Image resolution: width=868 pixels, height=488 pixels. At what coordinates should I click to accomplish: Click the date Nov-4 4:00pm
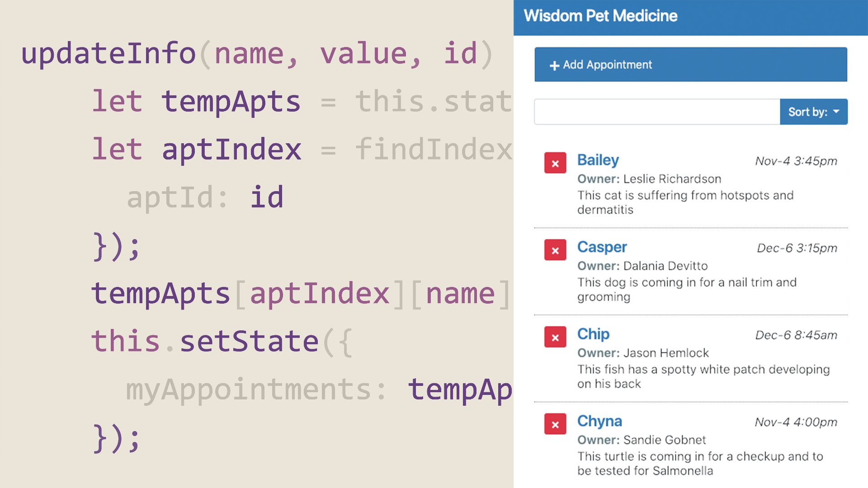click(x=796, y=422)
